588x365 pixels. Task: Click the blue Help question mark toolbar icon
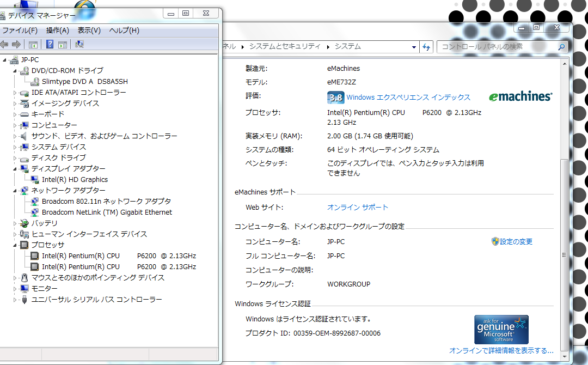tap(50, 44)
